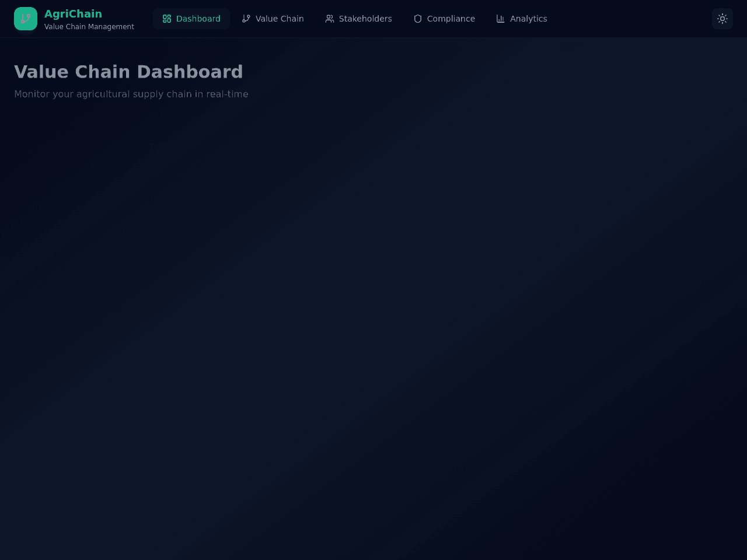The height and width of the screenshot is (560, 747).
Task: View the Analytics tab
Action: coord(522,19)
